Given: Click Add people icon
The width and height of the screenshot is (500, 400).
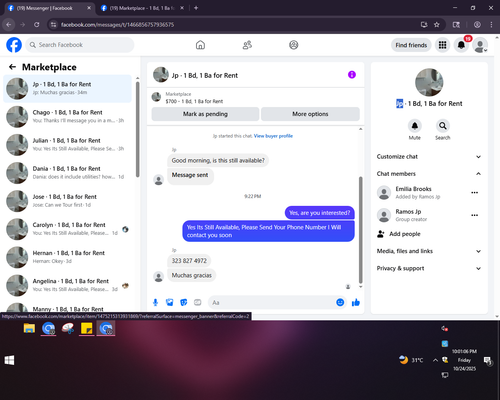Looking at the screenshot, I should [381, 234].
